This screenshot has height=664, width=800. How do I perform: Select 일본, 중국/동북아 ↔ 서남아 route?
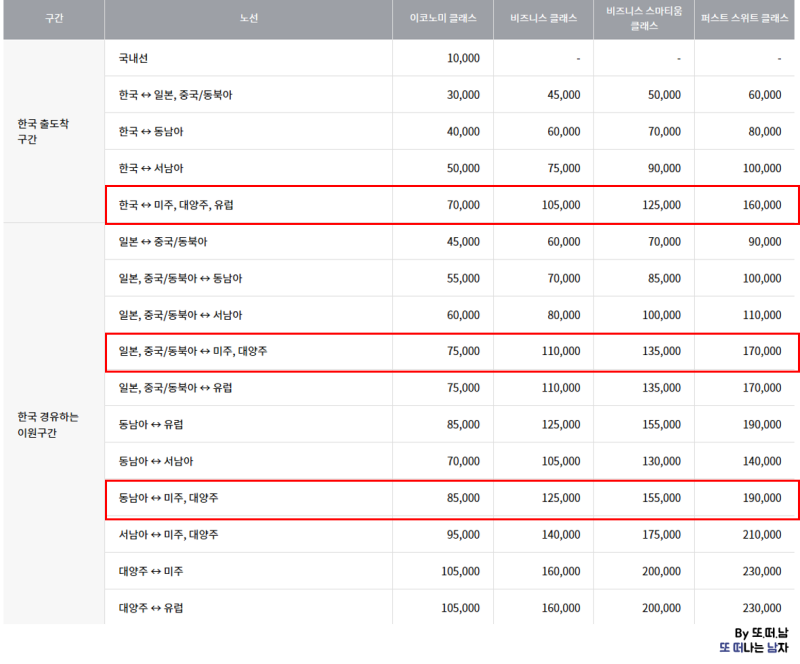point(181,315)
